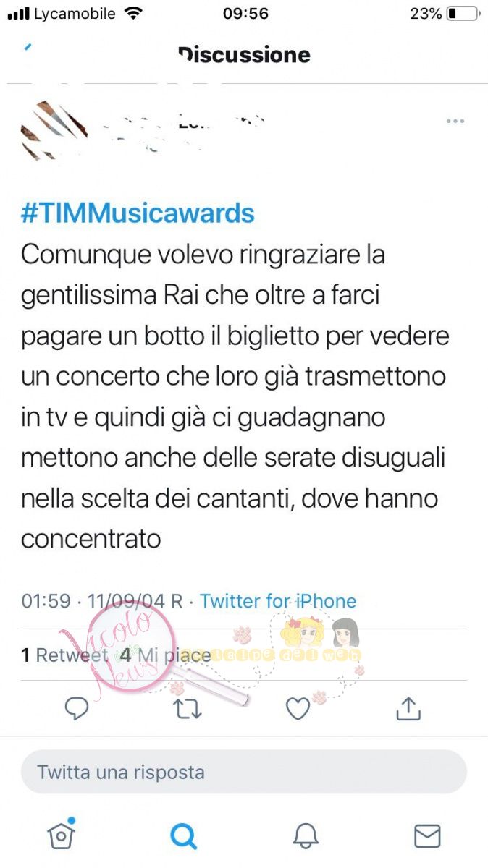This screenshot has height=868, width=488.
Task: Tap the battery indicator in status bar
Action: tap(462, 14)
